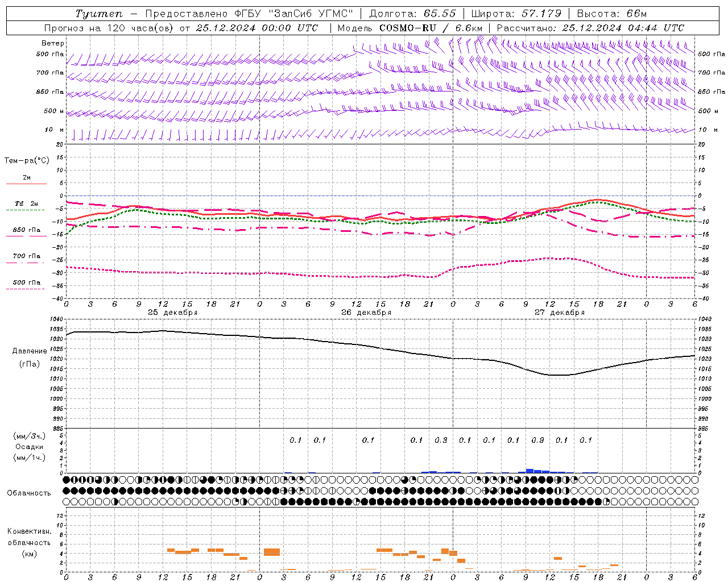
Task: Click the "10 м" label left of wind barbs
Action: pos(54,130)
